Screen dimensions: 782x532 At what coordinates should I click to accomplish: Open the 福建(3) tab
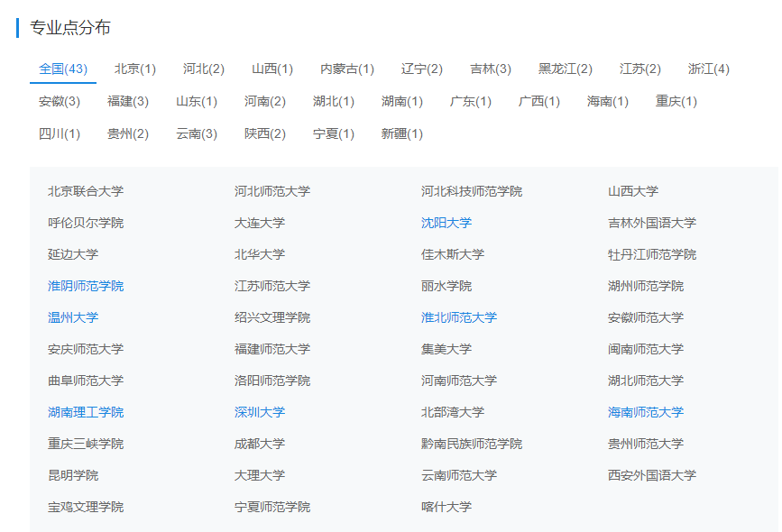128,101
